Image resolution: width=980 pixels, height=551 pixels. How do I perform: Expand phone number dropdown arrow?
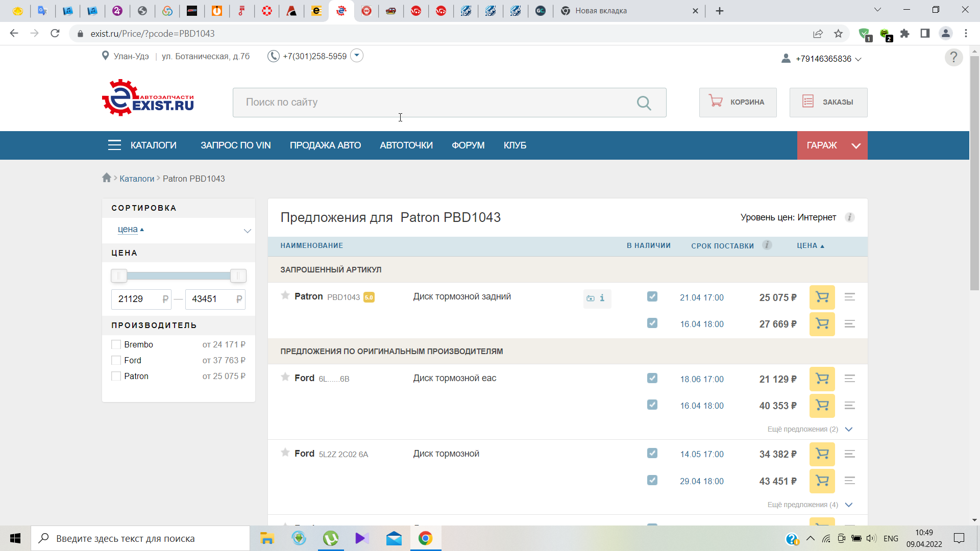point(357,55)
